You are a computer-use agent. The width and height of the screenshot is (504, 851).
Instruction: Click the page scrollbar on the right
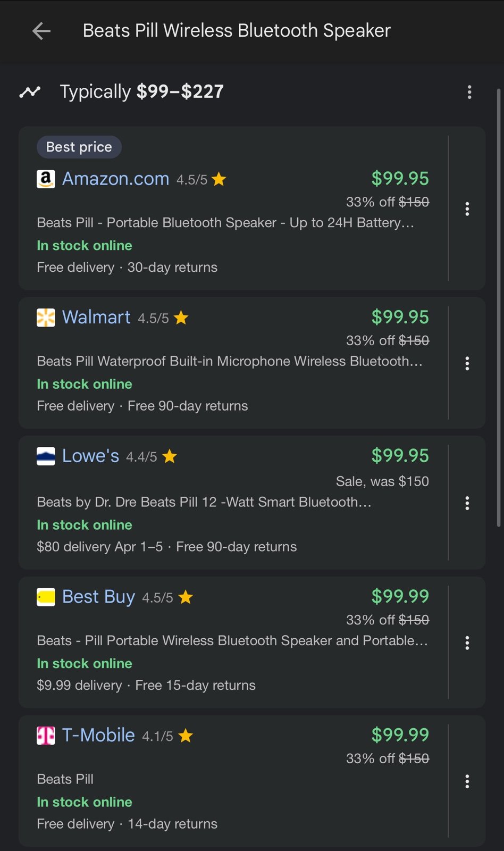click(x=499, y=307)
